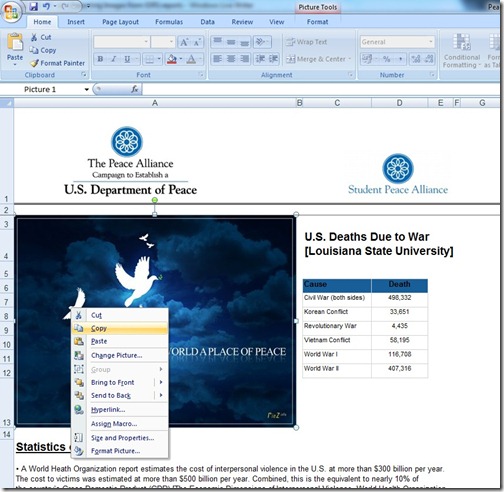Apply font color A button
Viewport: 504px width, 492px height.
191,59
